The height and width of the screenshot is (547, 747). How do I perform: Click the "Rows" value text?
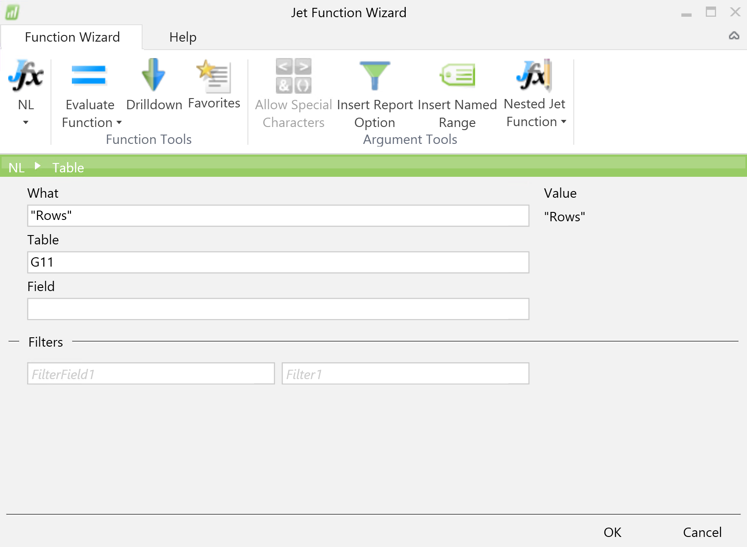(x=565, y=217)
